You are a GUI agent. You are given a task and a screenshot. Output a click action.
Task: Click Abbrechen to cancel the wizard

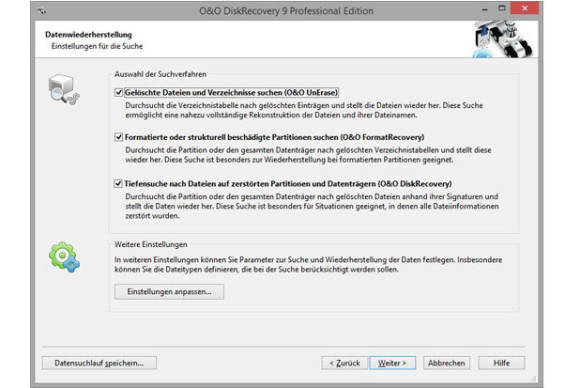click(x=446, y=363)
